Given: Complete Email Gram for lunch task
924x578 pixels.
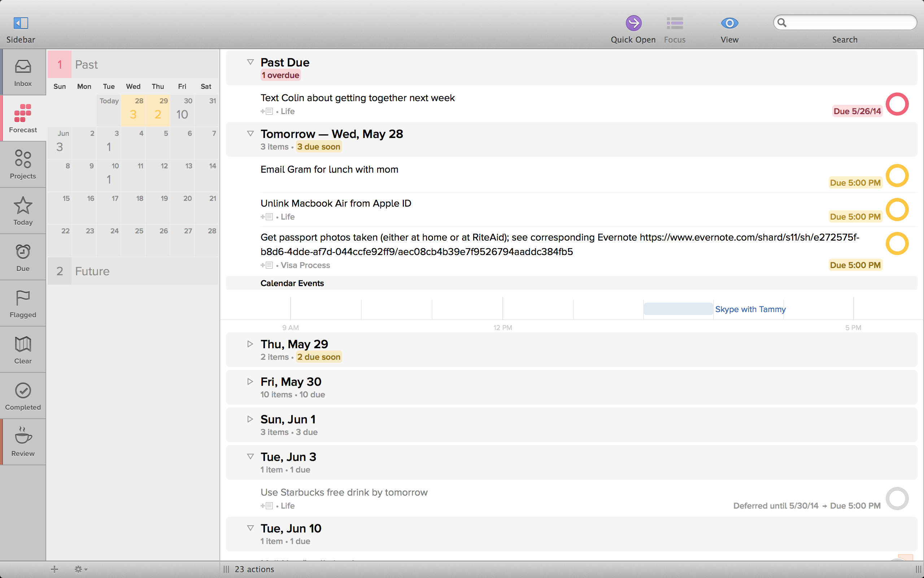Looking at the screenshot, I should tap(897, 176).
